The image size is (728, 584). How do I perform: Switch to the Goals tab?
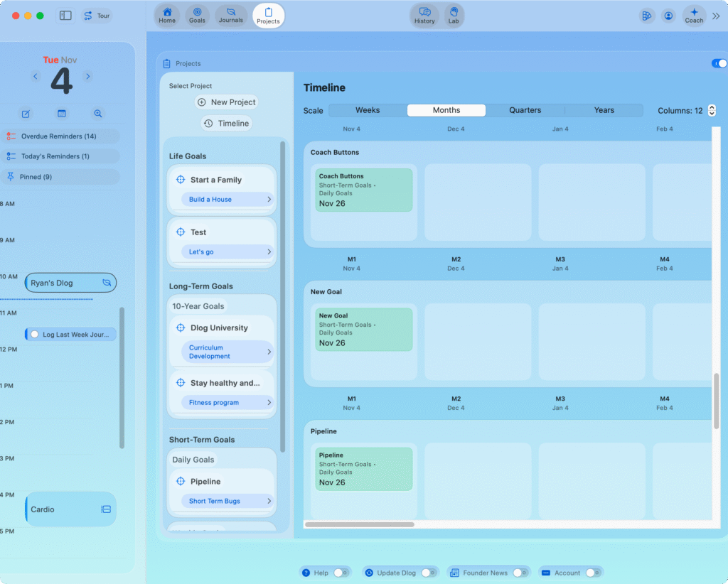(x=197, y=15)
